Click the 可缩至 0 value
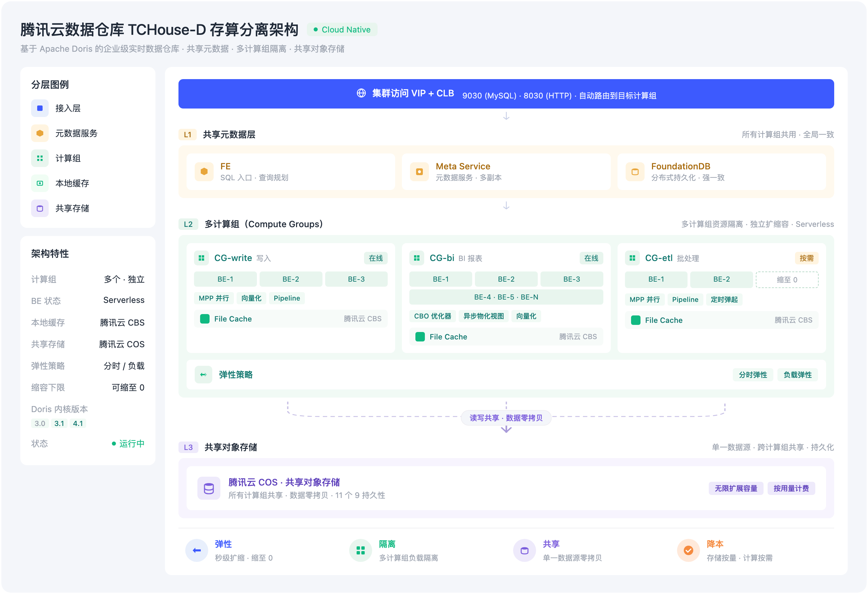The height and width of the screenshot is (594, 868). (x=128, y=388)
